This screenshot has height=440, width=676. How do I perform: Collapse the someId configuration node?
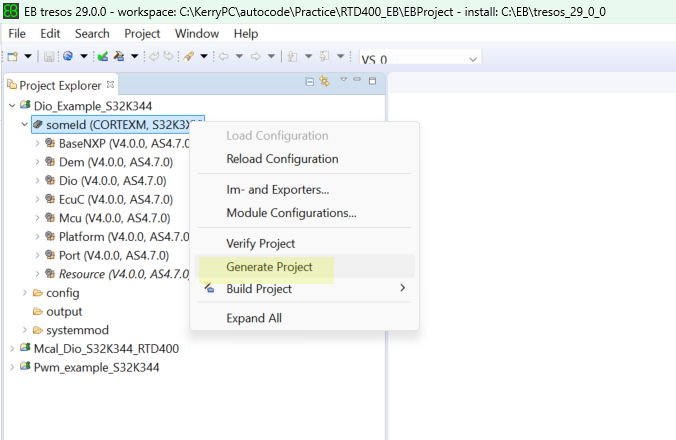click(25, 124)
